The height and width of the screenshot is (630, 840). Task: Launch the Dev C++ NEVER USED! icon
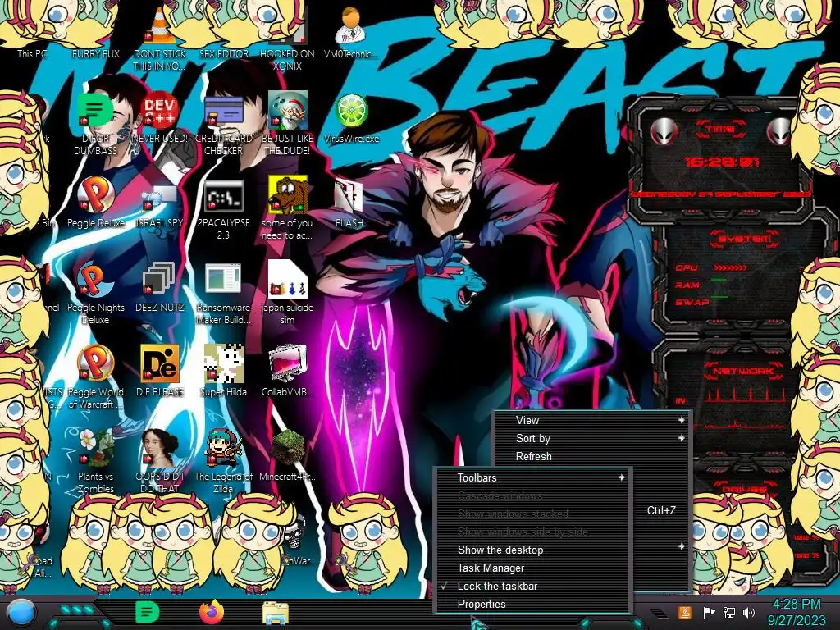coord(160,116)
